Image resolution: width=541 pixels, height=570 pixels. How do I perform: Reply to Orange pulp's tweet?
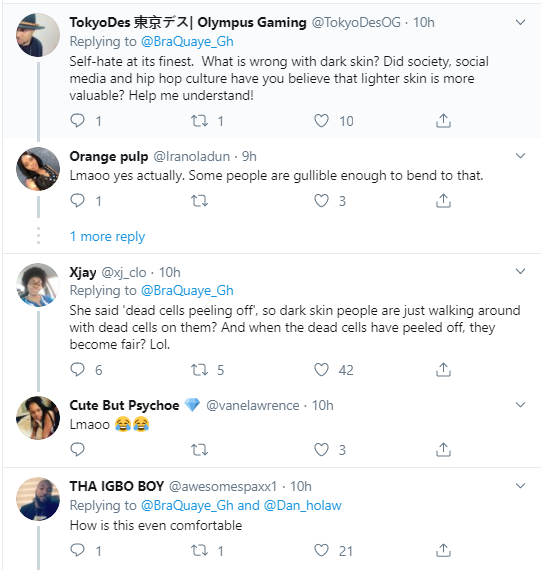77,201
